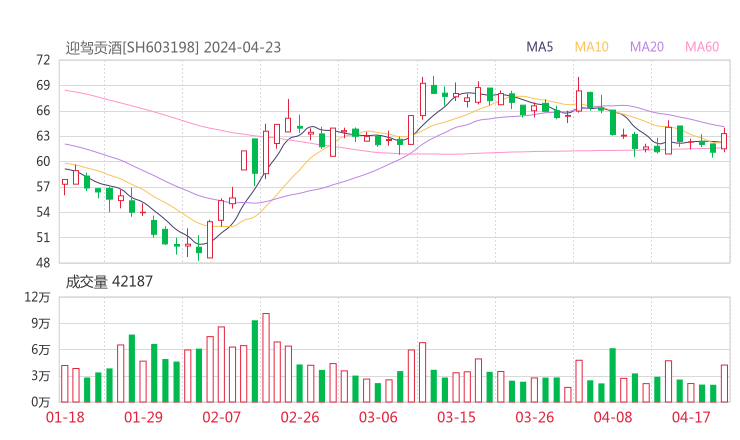Image resolution: width=740 pixels, height=440 pixels.
Task: Click the 57 price axis label
Action: (x=42, y=187)
